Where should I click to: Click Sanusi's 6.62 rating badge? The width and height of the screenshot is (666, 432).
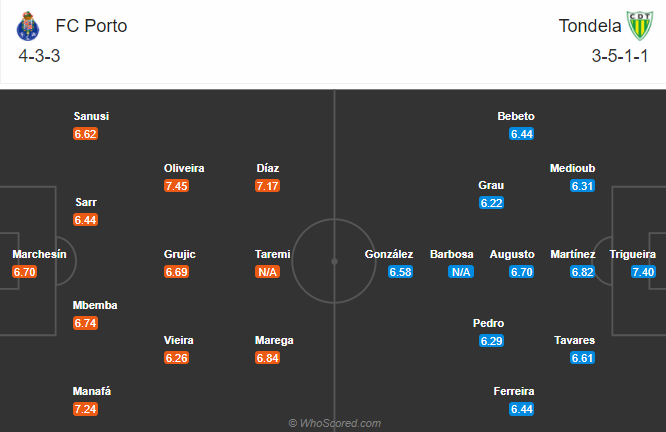coord(85,134)
